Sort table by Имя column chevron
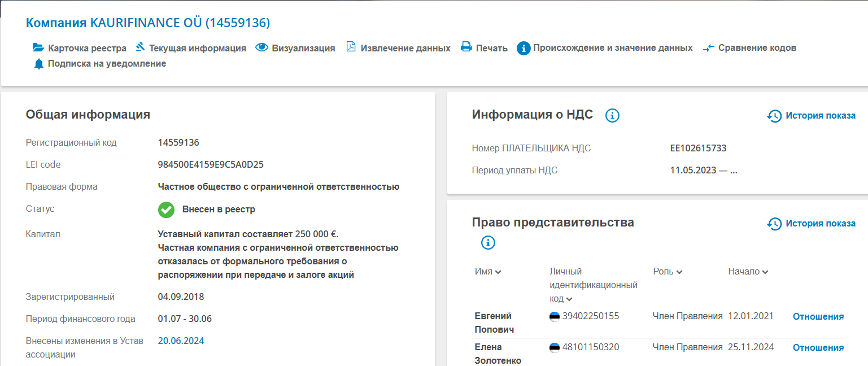 pyautogui.click(x=498, y=272)
